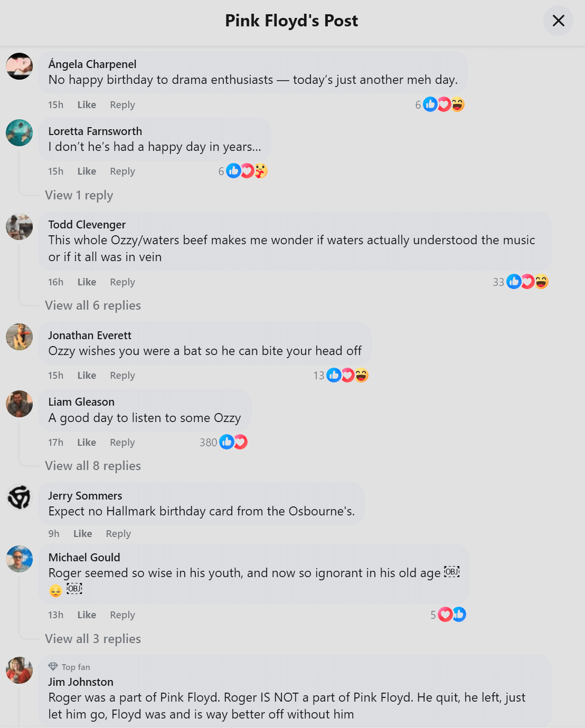View reactions on Jonathan Everett's comment

(341, 375)
